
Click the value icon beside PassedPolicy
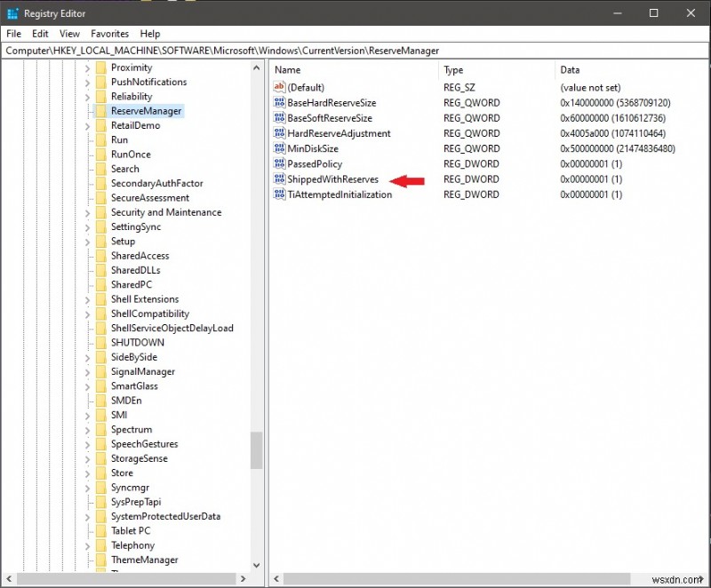pyautogui.click(x=279, y=163)
